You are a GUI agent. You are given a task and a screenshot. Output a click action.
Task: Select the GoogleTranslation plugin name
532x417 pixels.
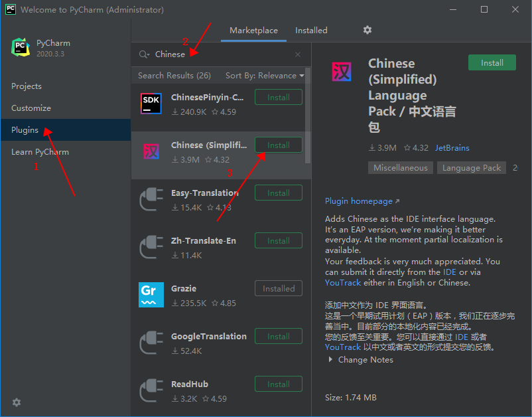click(209, 337)
